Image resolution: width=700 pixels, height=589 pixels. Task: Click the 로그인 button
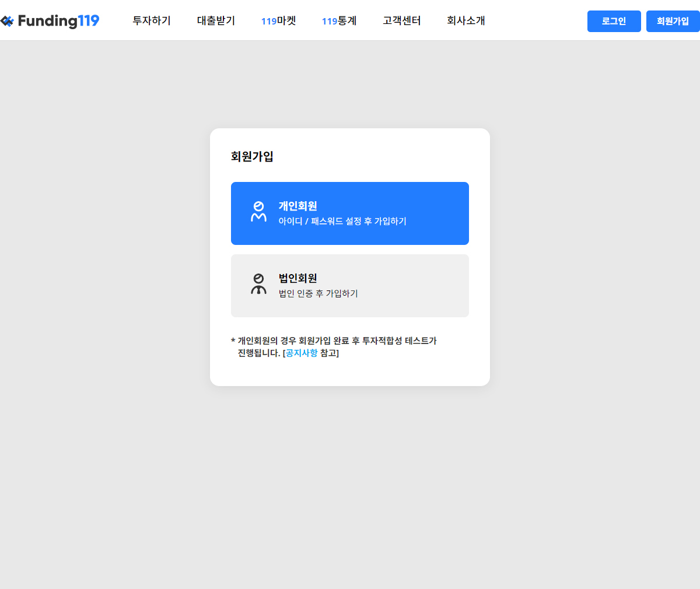(614, 21)
